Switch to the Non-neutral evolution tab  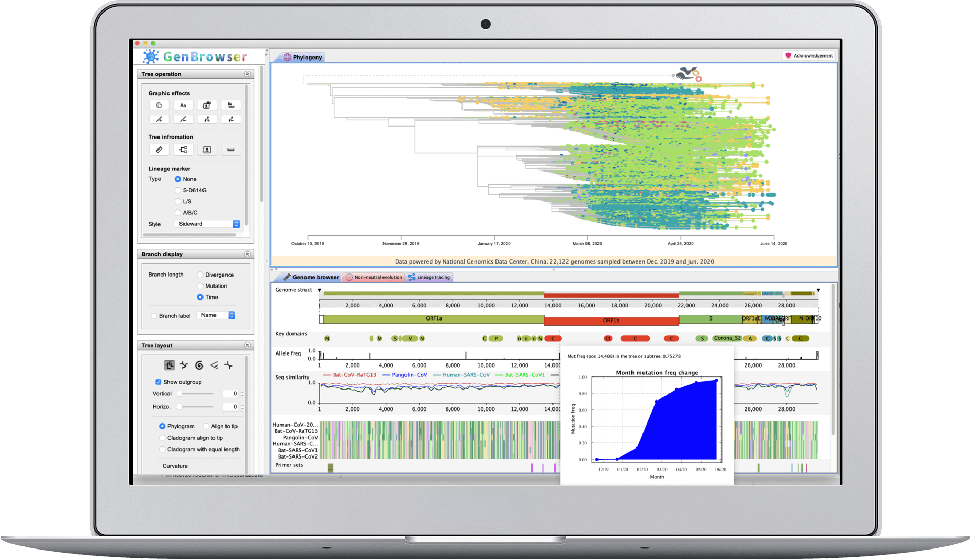(374, 277)
